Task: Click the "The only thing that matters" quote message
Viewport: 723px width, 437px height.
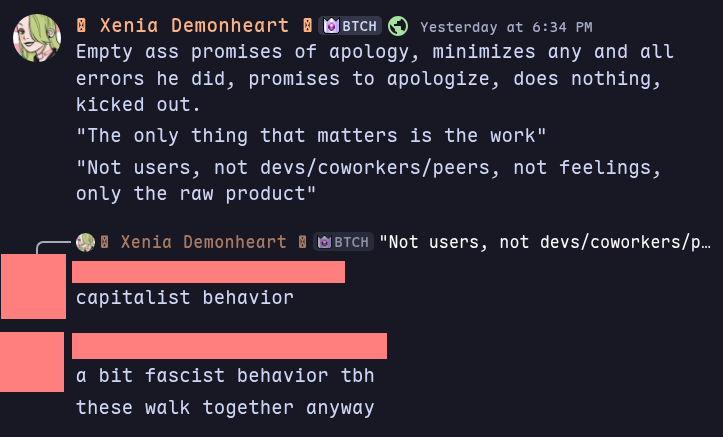Action: tap(311, 135)
